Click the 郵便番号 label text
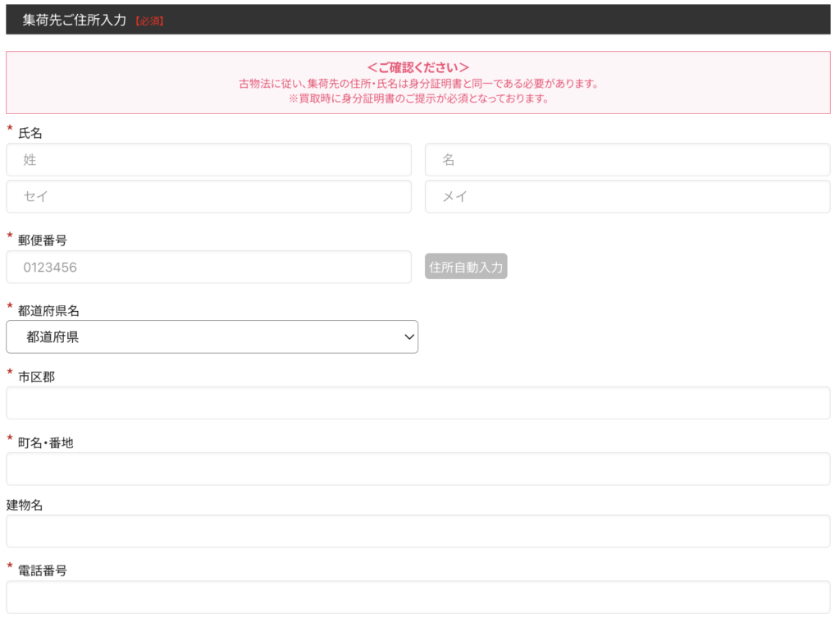 coord(42,240)
